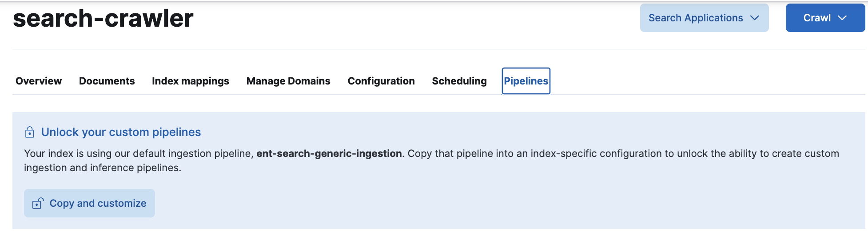This screenshot has height=241, width=868.
Task: Click the 'Your index is using' sentence
Action: coord(139,153)
